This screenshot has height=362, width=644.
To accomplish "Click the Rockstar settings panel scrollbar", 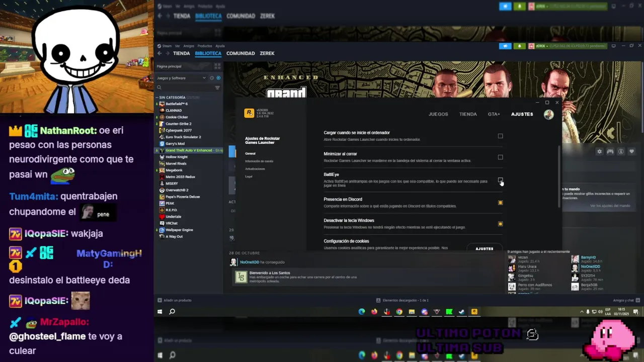I will pos(559,176).
